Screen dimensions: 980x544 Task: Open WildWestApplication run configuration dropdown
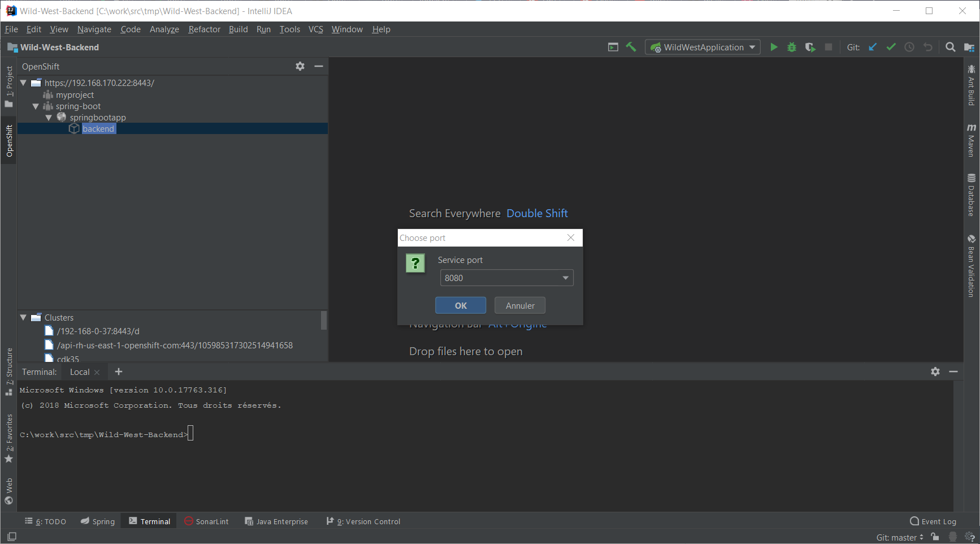(x=703, y=48)
